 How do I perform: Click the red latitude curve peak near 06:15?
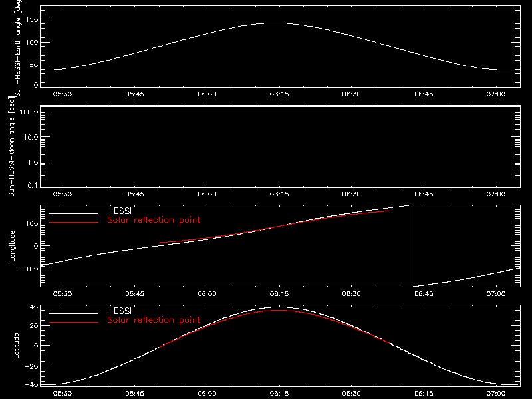tap(279, 310)
